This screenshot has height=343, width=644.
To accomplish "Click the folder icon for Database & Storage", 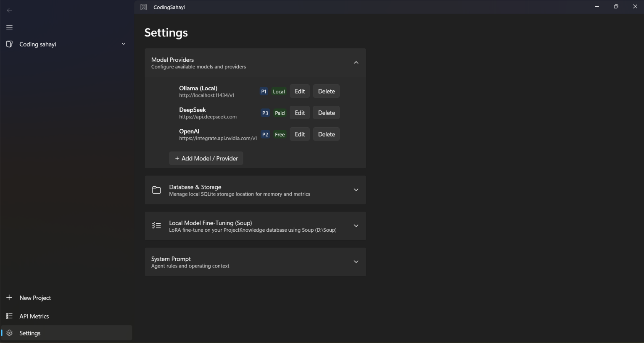I will [156, 190].
